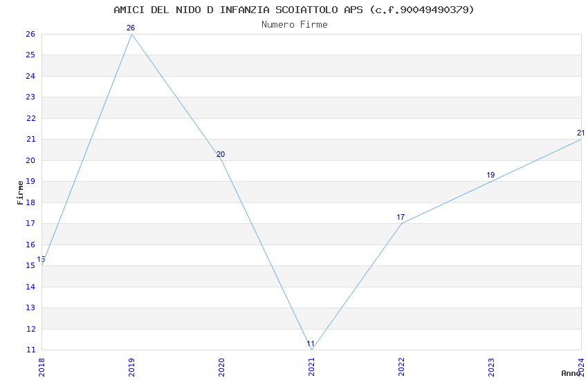
Task: Select the data label 26 at the 2019 peak
Action: pos(131,28)
